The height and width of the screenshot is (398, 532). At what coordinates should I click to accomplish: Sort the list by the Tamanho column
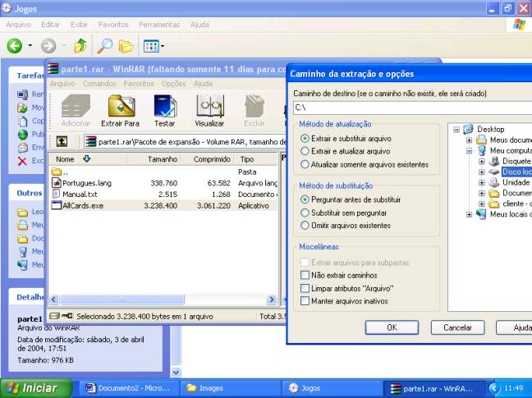point(154,159)
